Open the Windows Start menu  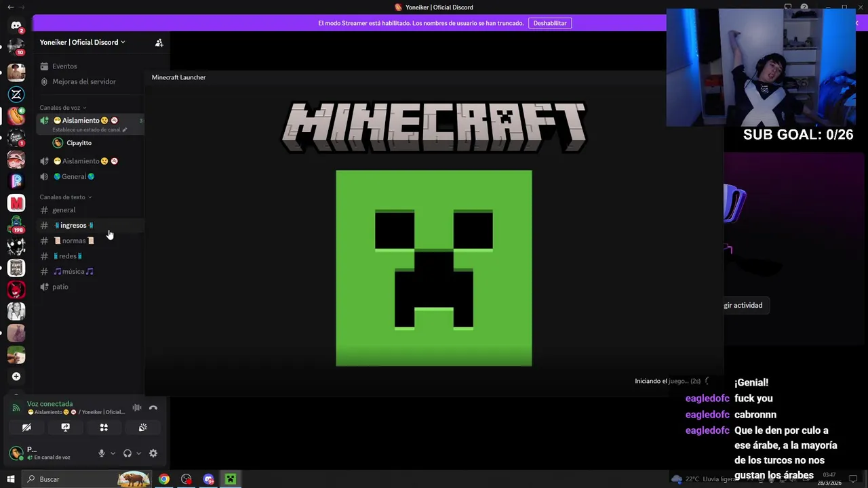10,479
